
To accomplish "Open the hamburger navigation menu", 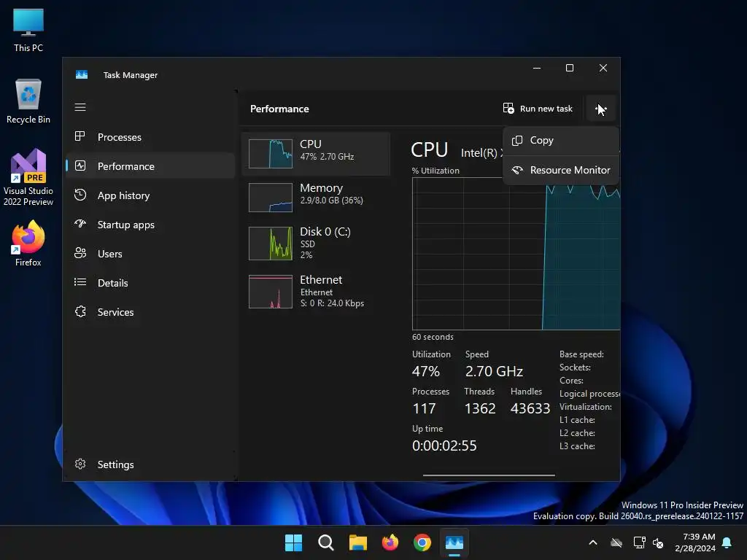I will [80, 107].
